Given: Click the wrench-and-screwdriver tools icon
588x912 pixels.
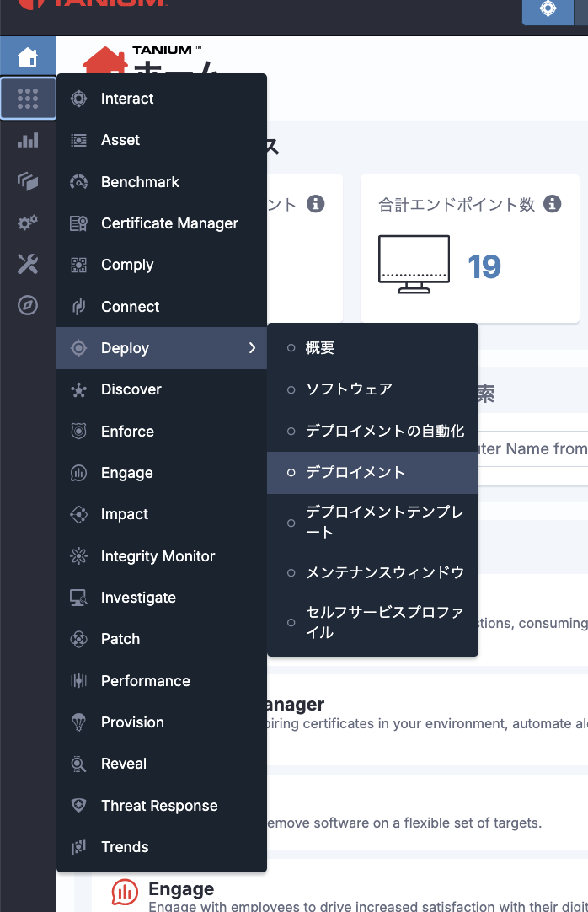Looking at the screenshot, I should point(28,264).
